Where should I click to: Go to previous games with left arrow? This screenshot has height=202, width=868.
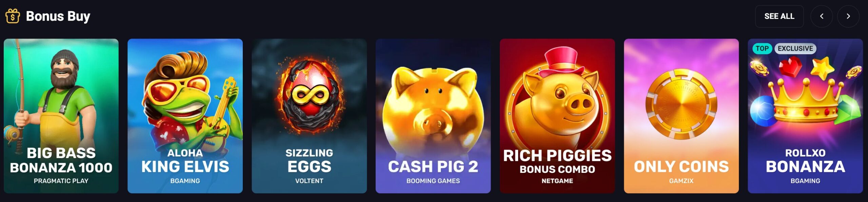click(822, 16)
